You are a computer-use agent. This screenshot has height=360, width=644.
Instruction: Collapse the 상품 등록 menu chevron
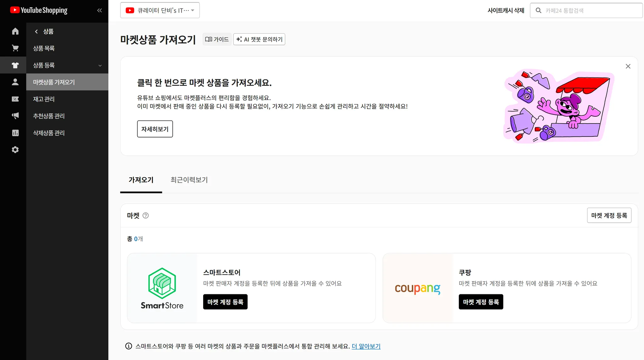tap(100, 65)
